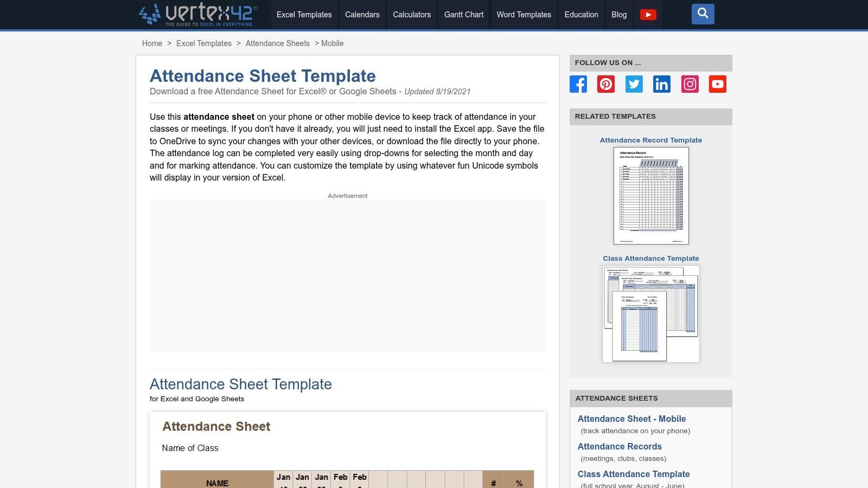This screenshot has height=488, width=868.
Task: Open the Word Templates menu
Action: coord(524,15)
